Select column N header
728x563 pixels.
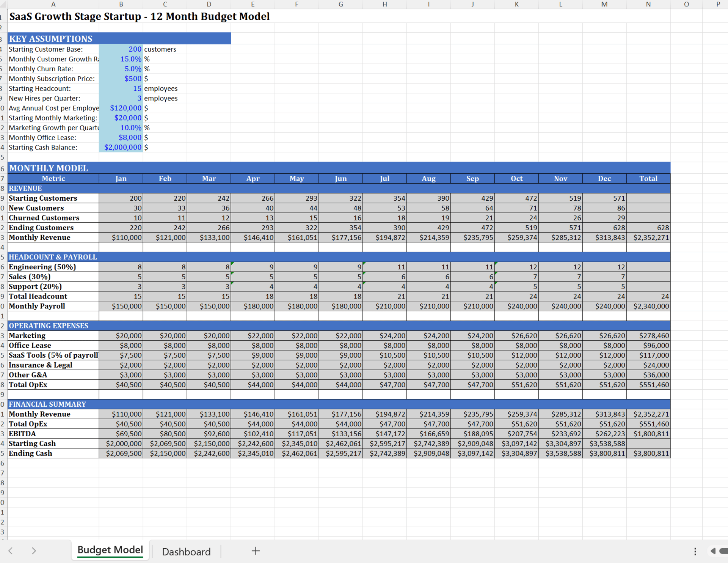pyautogui.click(x=648, y=4)
